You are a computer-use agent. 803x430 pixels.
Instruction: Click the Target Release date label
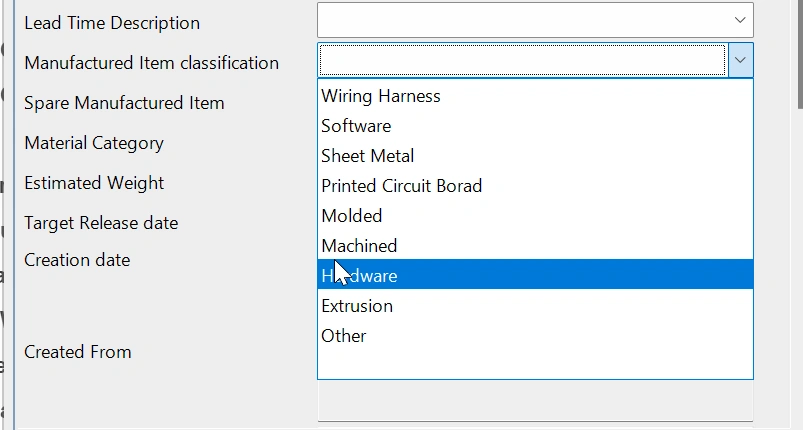[101, 223]
